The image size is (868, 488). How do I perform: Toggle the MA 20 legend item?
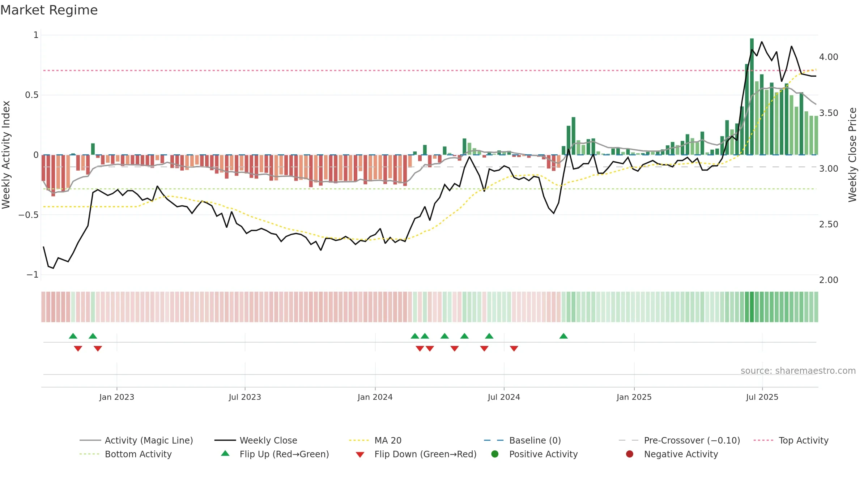pos(375,440)
